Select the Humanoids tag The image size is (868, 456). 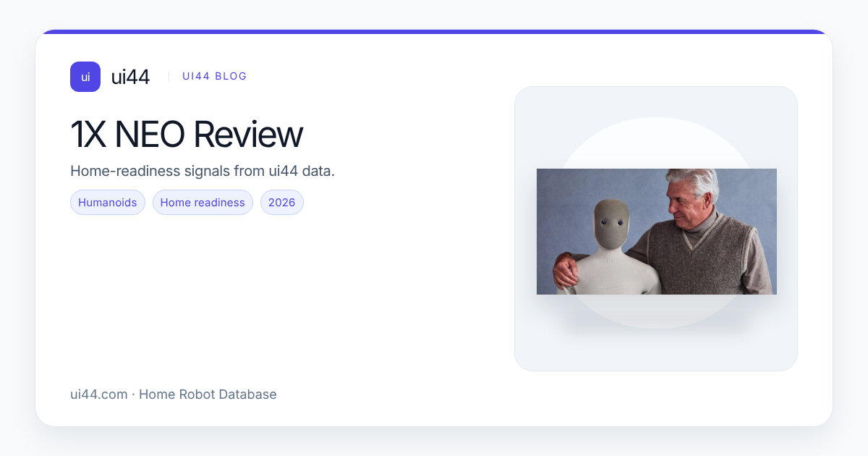[108, 203]
